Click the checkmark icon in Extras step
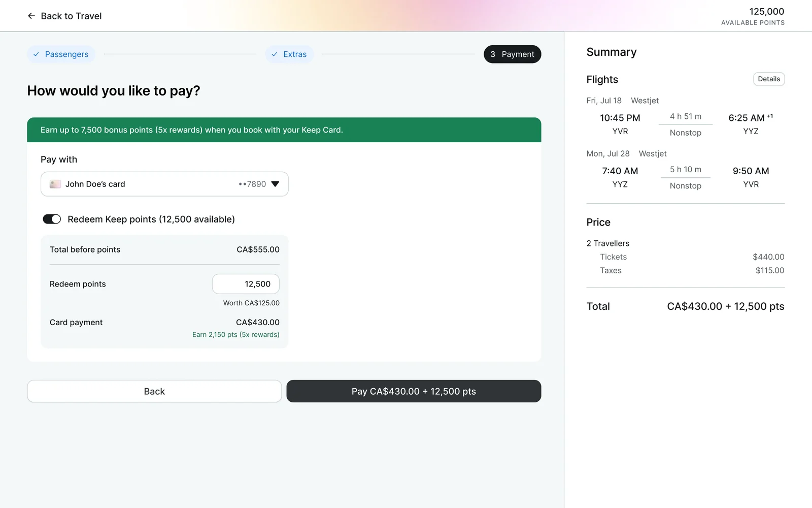The width and height of the screenshot is (812, 508). (274, 54)
